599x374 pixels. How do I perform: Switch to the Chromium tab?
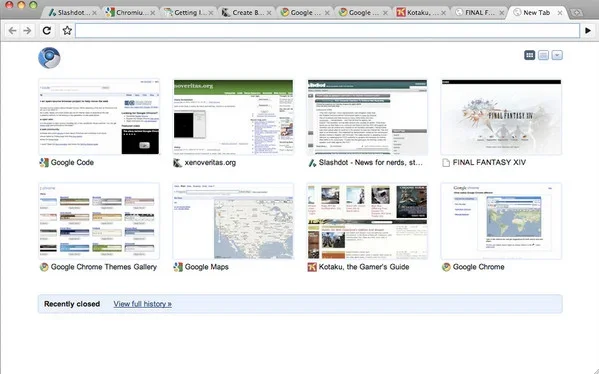point(130,13)
